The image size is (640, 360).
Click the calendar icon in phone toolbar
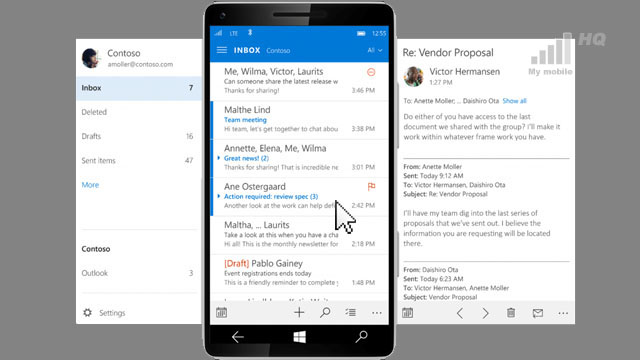coord(222,313)
